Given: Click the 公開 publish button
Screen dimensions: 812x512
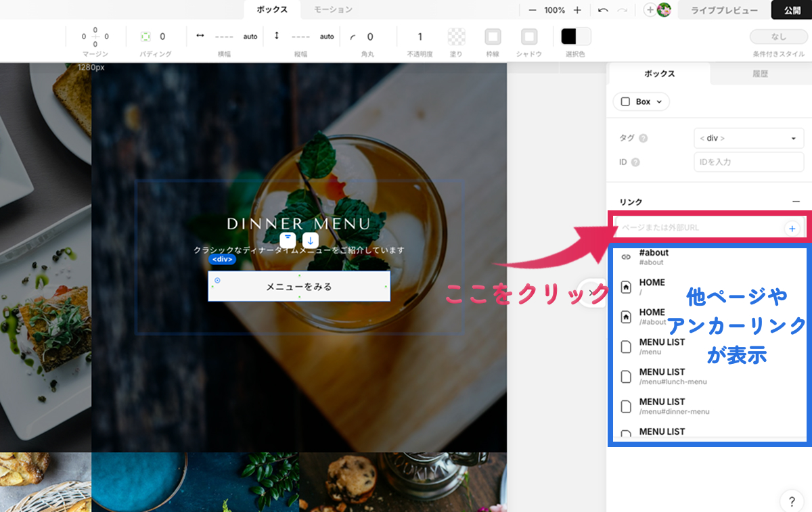Looking at the screenshot, I should pos(792,10).
